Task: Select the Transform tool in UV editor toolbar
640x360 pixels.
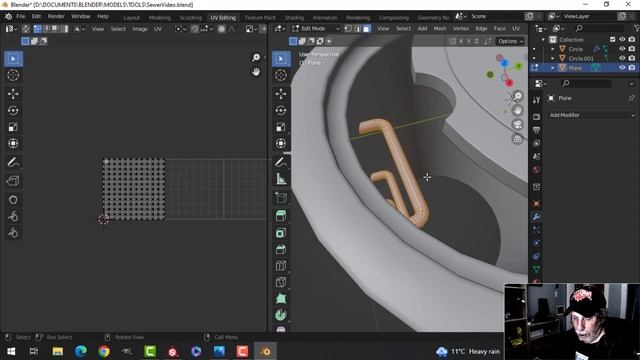Action: (13, 143)
